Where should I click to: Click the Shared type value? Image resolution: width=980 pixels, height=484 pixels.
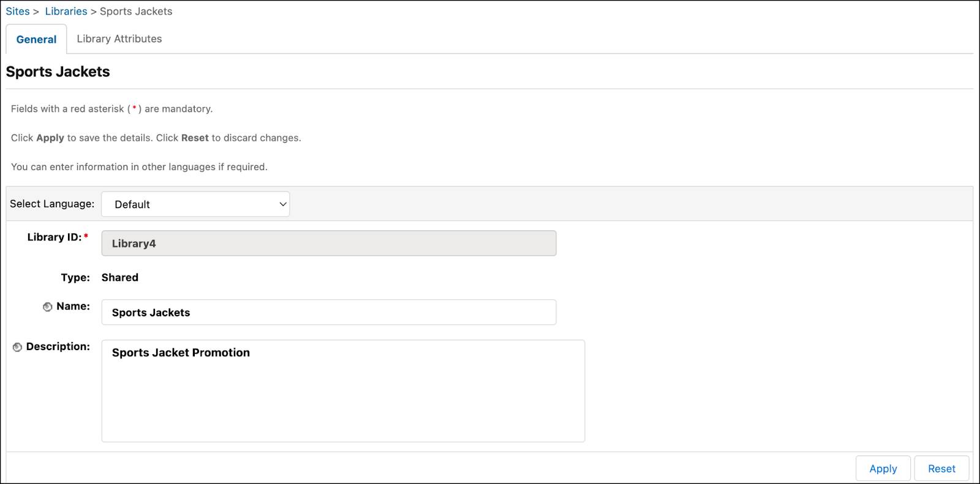pyautogui.click(x=120, y=277)
